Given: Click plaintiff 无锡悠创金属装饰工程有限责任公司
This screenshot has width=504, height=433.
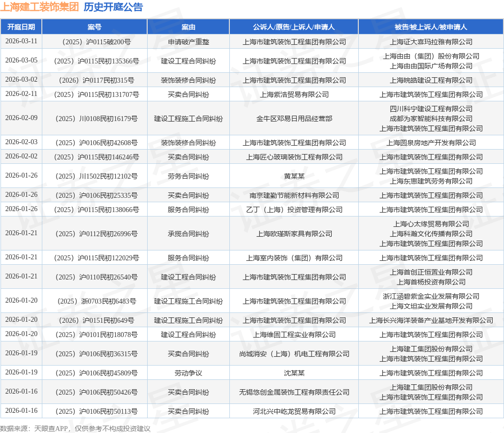Looking at the screenshot, I should 294,392.
